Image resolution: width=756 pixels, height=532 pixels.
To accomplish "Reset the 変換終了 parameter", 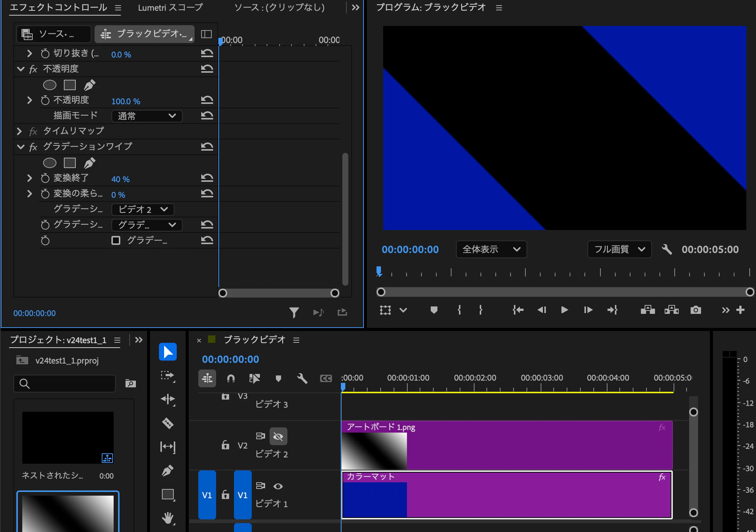I will 207,178.
